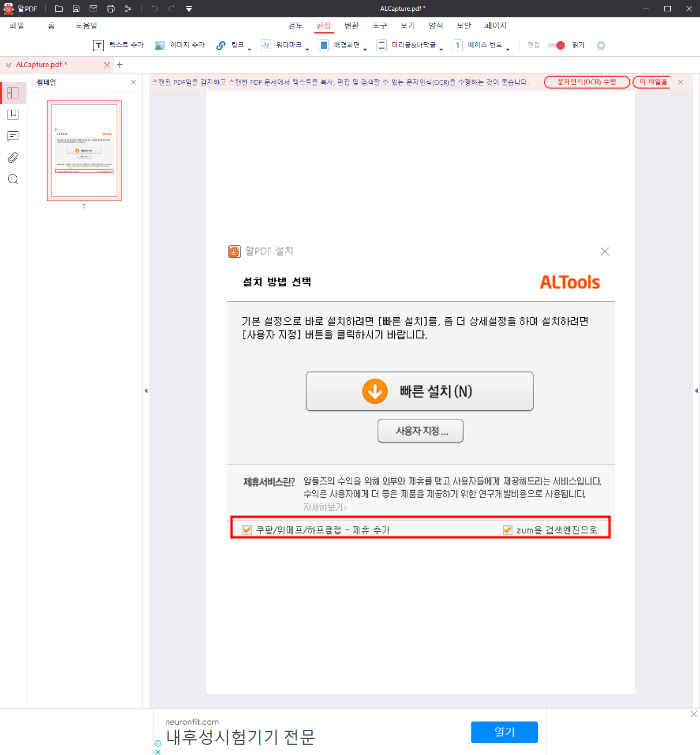Switch to the 양식 tab

436,25
